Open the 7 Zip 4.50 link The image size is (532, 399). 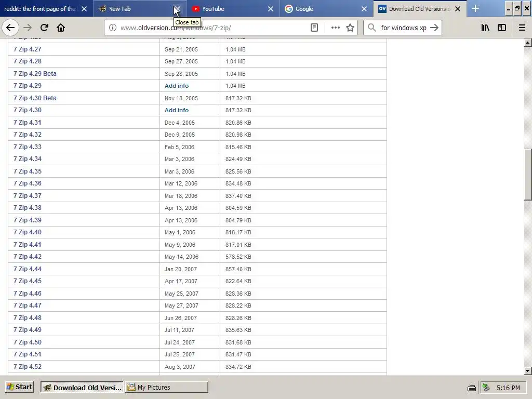pos(28,342)
